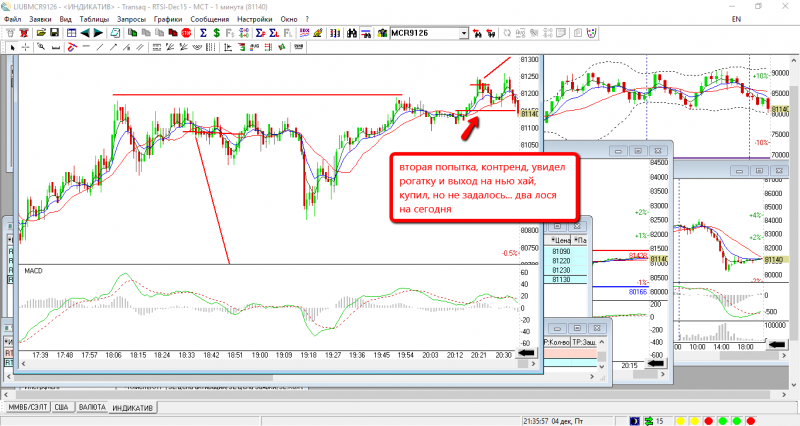800x426 pixels.
Task: Click the people group icon beside ticker box
Action: click(382, 33)
